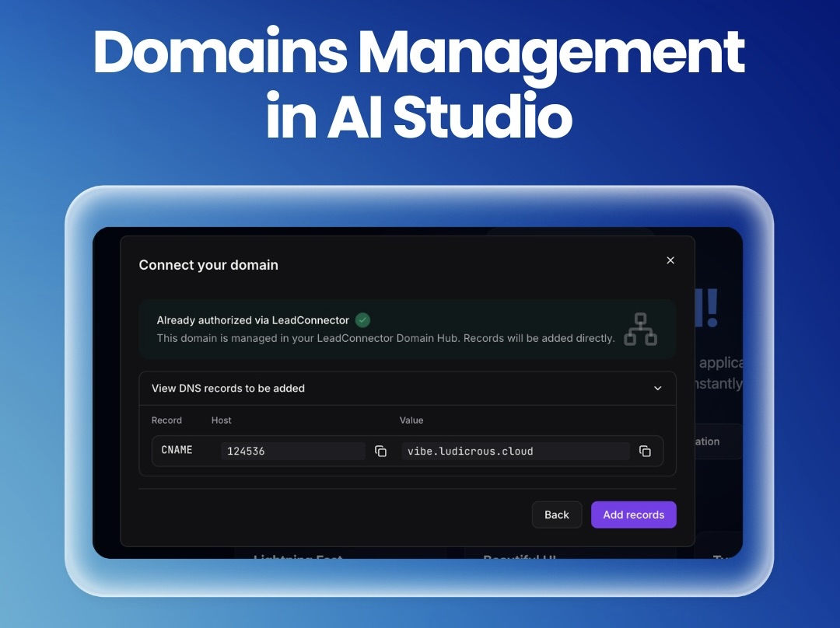Click the copy icon for the CNAME record host
Image resolution: width=840 pixels, height=628 pixels.
(380, 451)
